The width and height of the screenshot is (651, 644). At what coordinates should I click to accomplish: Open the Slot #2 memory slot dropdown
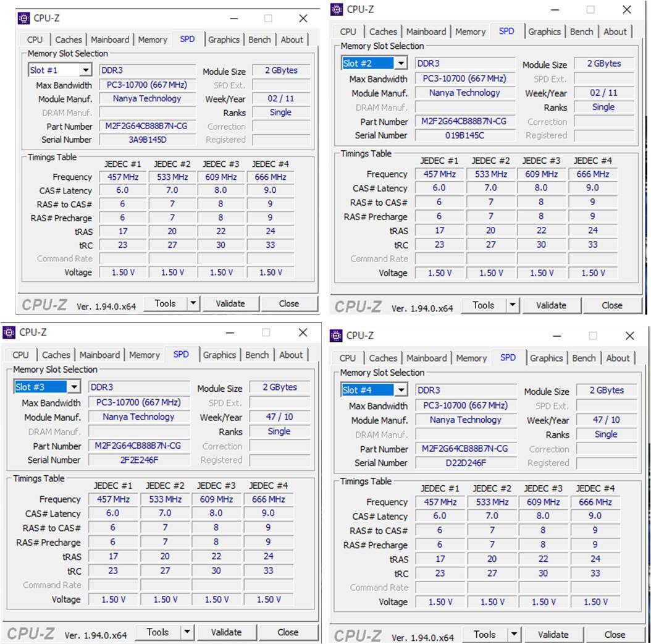(401, 63)
